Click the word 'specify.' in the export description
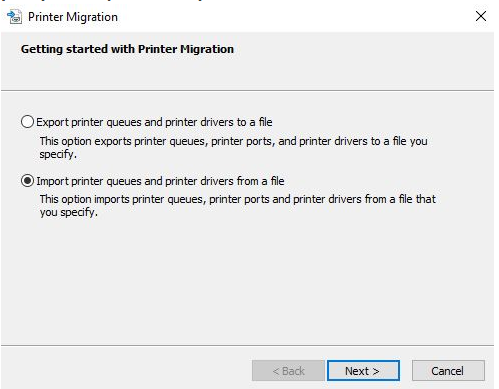 pyautogui.click(x=58, y=154)
